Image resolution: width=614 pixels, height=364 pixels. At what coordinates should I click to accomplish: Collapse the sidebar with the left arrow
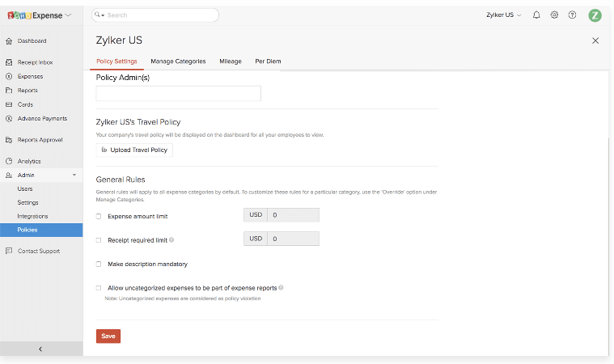40,349
